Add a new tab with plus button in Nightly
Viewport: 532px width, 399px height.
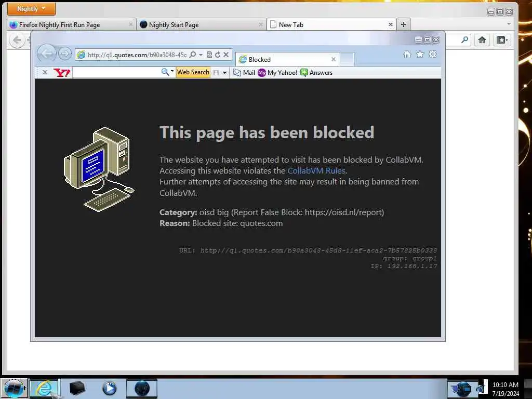click(x=403, y=24)
